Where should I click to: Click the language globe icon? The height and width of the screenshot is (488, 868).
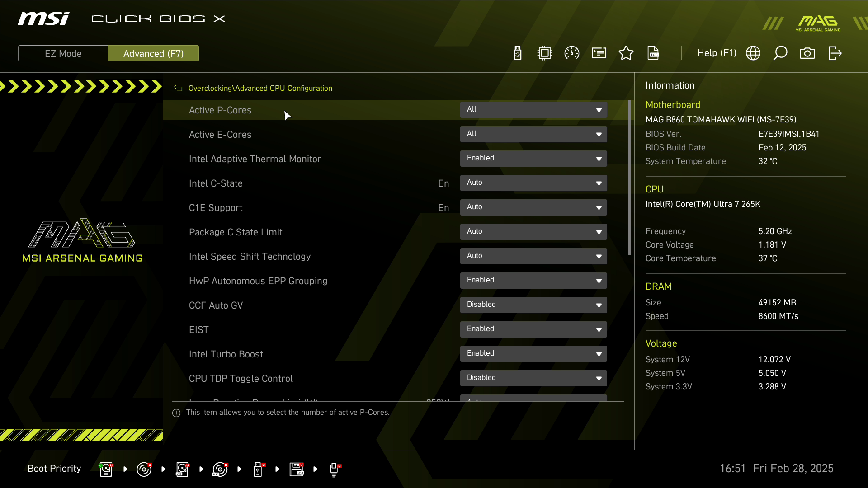(x=753, y=53)
